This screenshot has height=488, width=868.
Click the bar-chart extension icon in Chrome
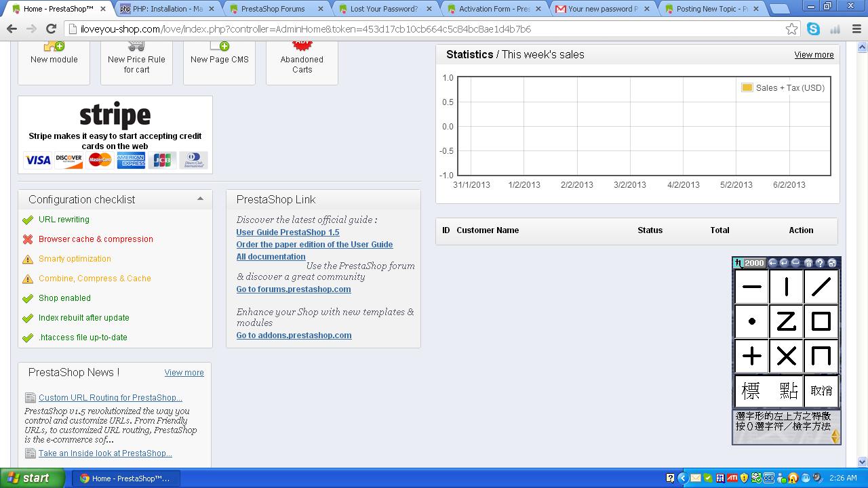(835, 29)
